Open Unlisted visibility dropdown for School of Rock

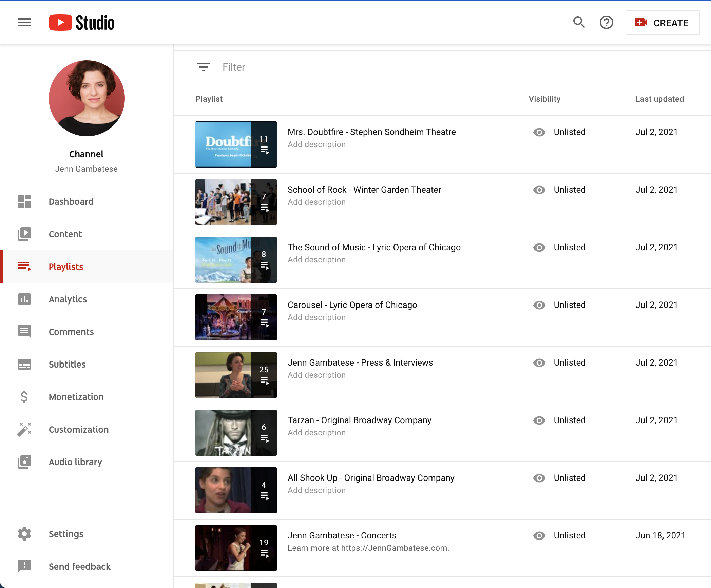570,190
